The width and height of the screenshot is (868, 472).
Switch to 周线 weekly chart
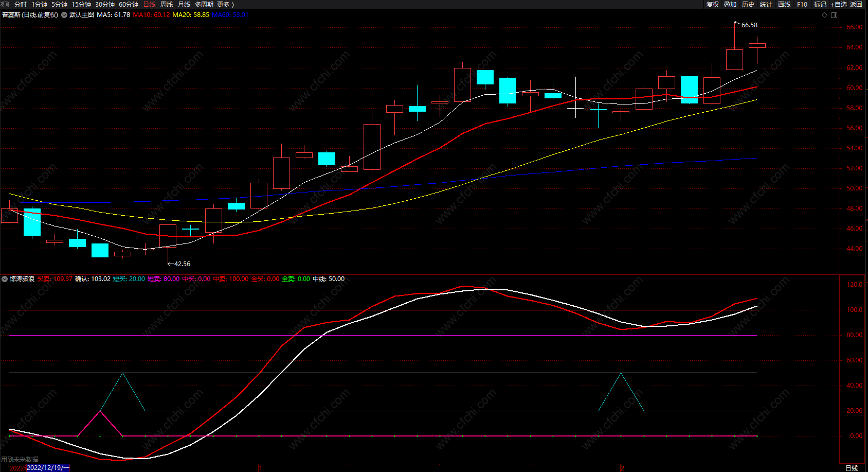click(x=167, y=4)
